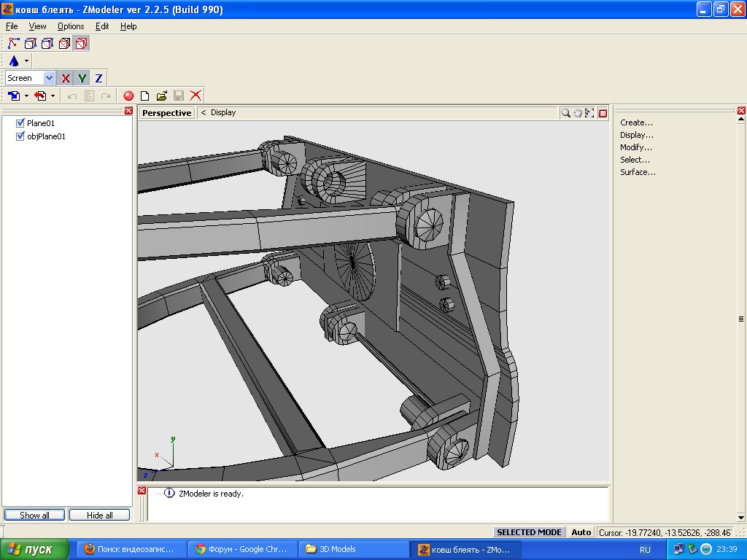Click the zoom magnifier in viewport header
The image size is (747, 560).
click(x=565, y=113)
